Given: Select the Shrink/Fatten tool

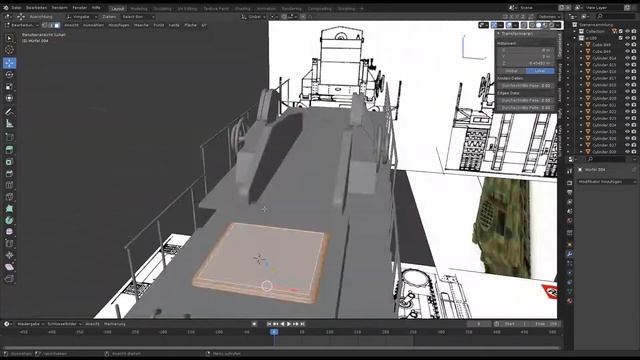Looking at the screenshot, I should [x=9, y=256].
